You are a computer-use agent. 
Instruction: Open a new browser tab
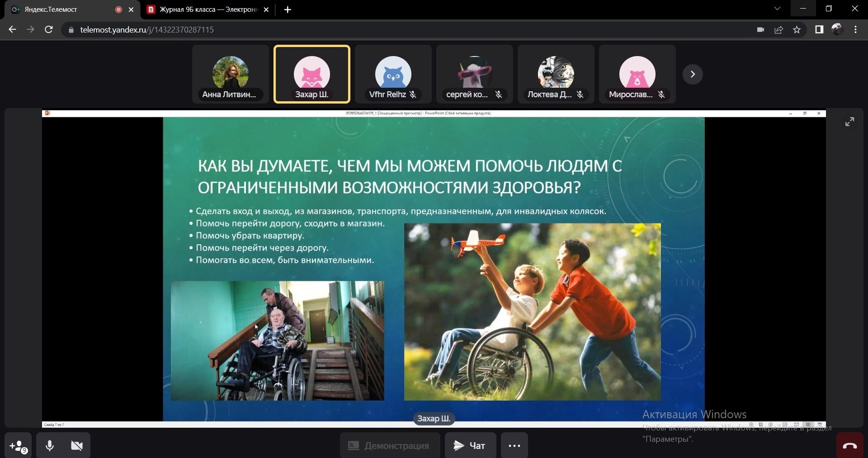(288, 9)
